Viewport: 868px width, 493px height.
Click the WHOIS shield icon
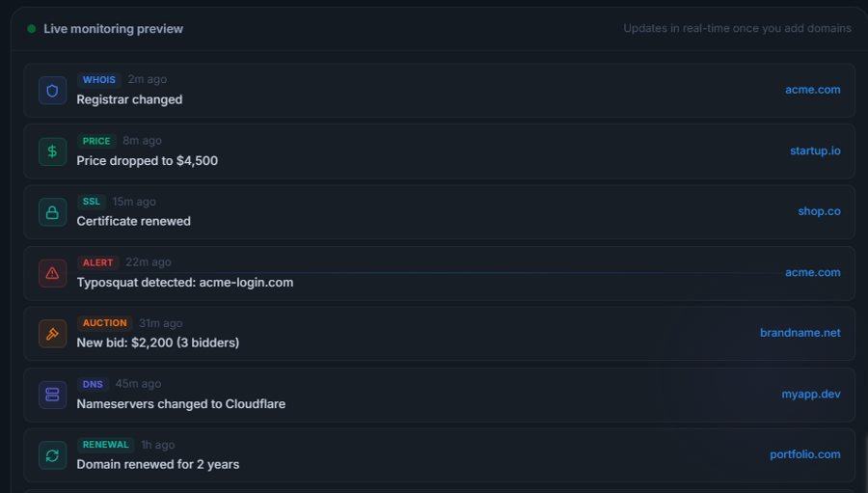53,91
